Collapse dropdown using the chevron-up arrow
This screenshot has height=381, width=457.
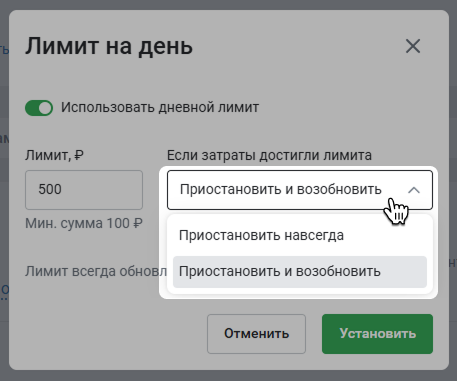[414, 190]
